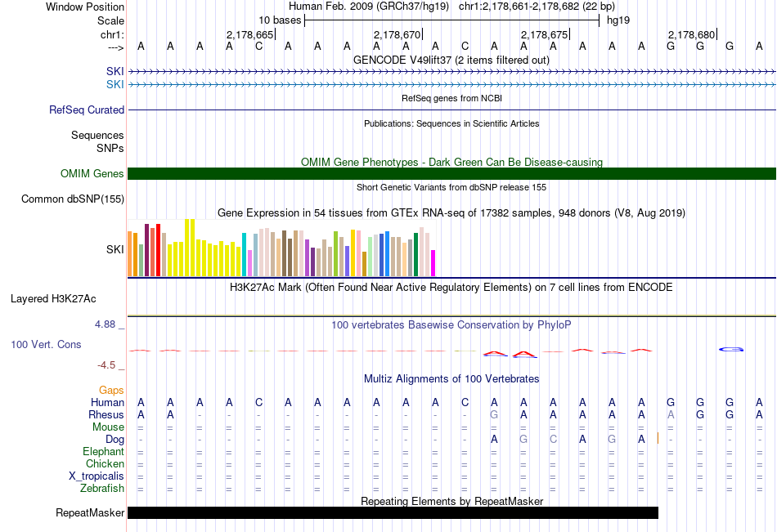Click the Window Position label
The height and width of the screenshot is (532, 777).
point(85,7)
